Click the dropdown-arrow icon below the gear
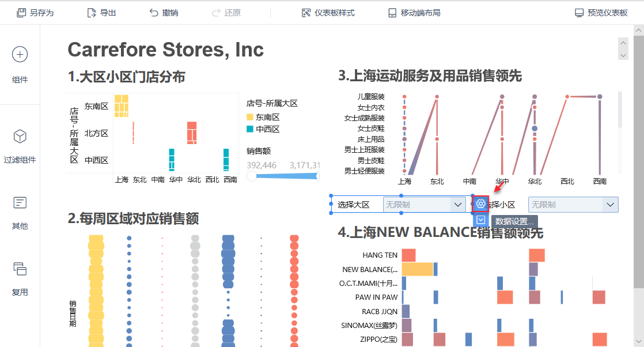 pyautogui.click(x=480, y=220)
